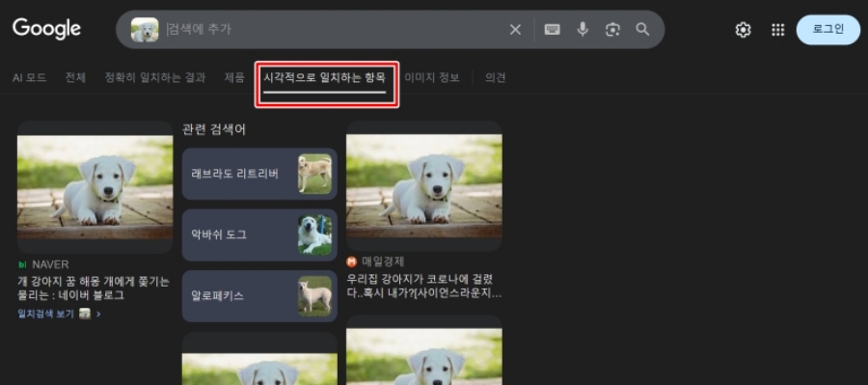Run search with magnifying glass icon

point(642,29)
